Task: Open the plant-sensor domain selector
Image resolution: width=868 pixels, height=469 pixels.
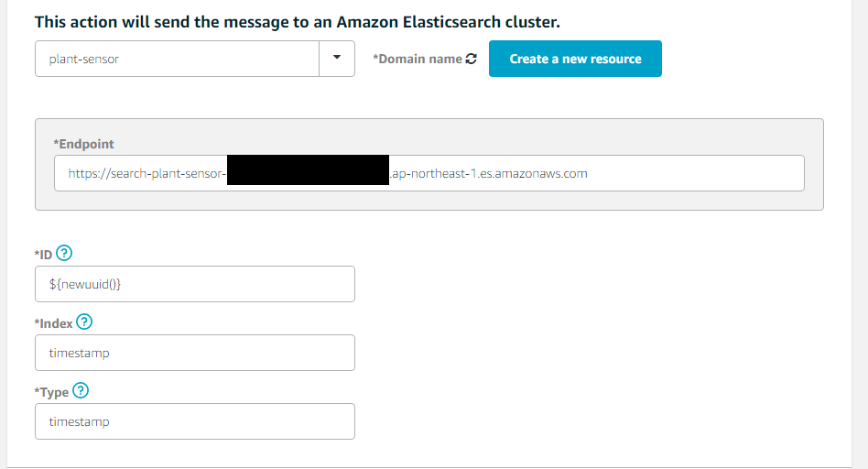Action: coord(177,59)
